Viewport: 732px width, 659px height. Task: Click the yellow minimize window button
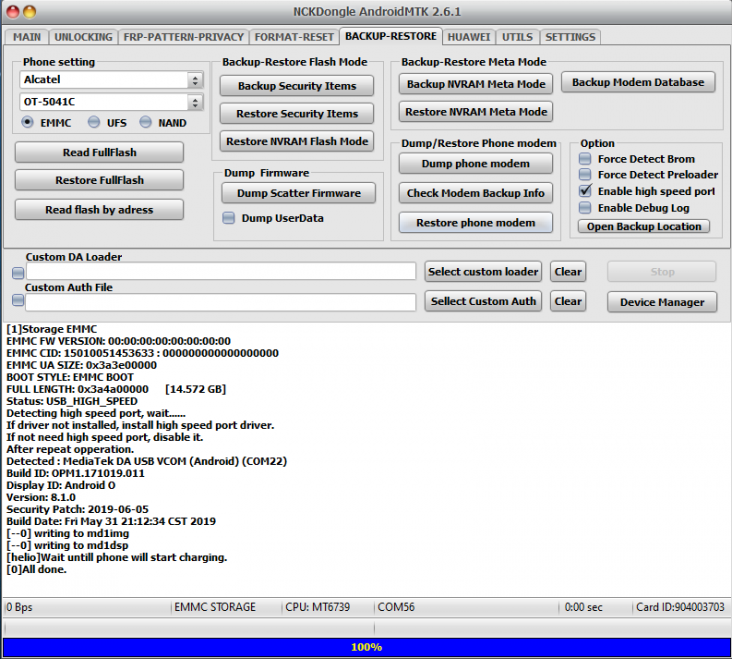(x=30, y=12)
